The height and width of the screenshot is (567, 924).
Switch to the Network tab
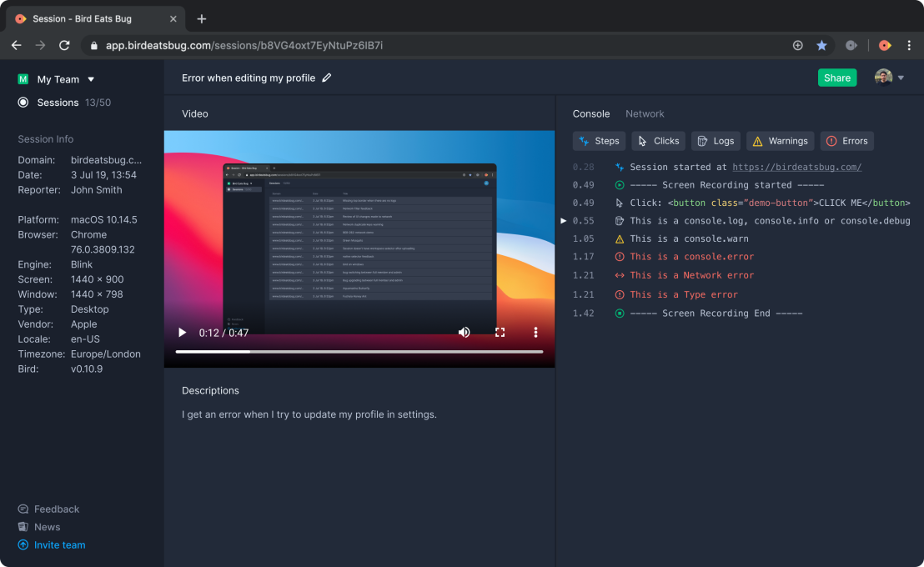(x=645, y=113)
